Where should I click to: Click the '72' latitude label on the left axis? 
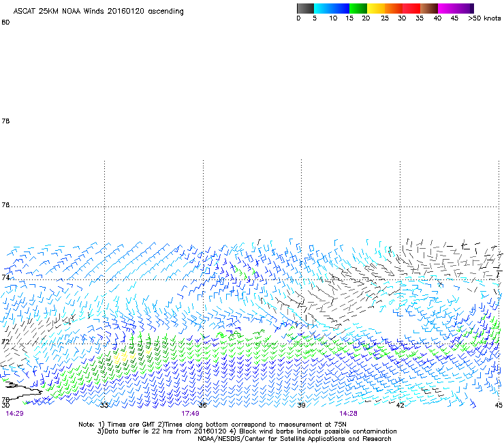pyautogui.click(x=5, y=341)
